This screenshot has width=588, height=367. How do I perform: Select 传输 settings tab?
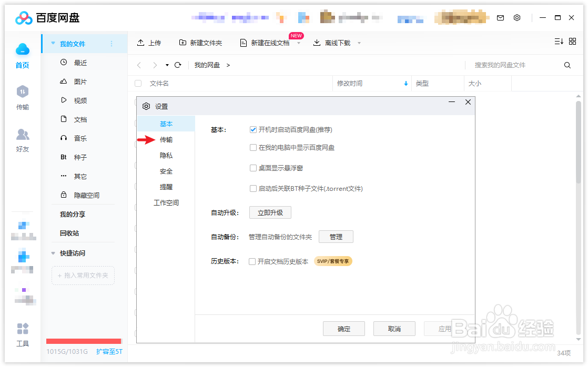166,139
